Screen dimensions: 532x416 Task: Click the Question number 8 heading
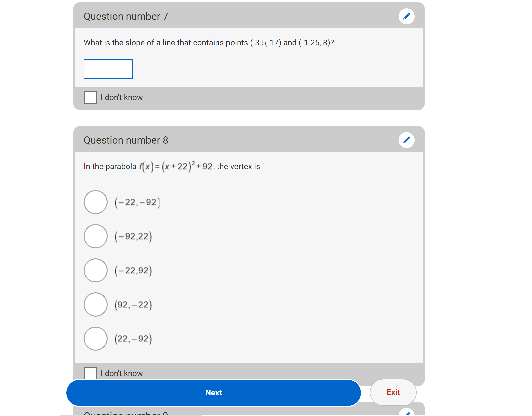(126, 140)
